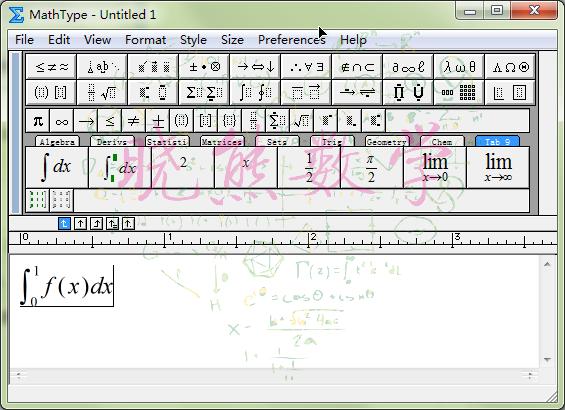This screenshot has width=565, height=410.
Task: Open the miscellaneous symbols palette (∂∞ℓ)
Action: (x=408, y=66)
